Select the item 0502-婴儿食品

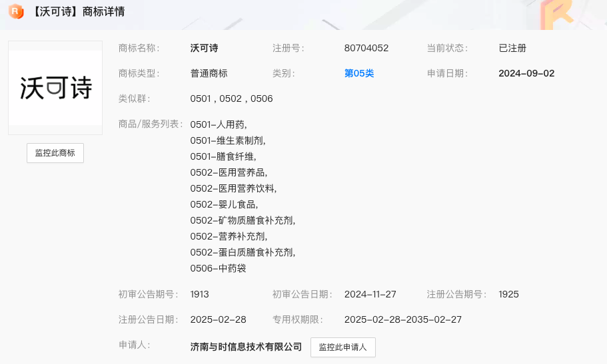(x=224, y=204)
